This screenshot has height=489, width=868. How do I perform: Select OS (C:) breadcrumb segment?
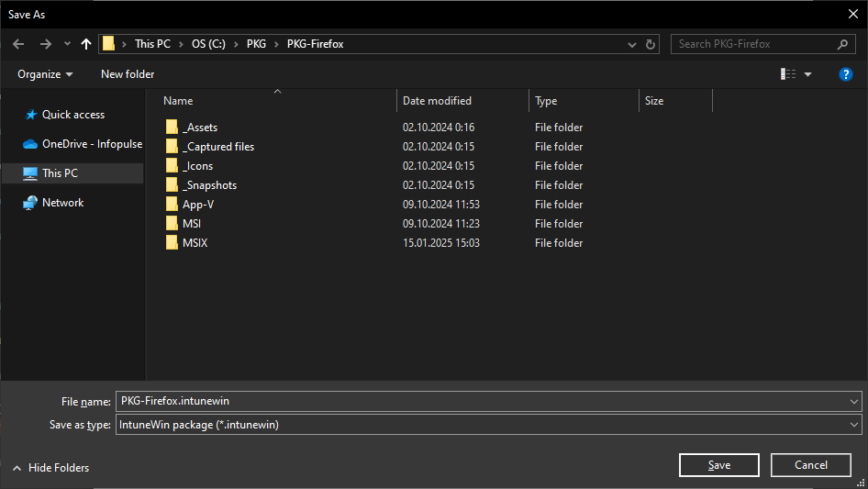tap(208, 44)
